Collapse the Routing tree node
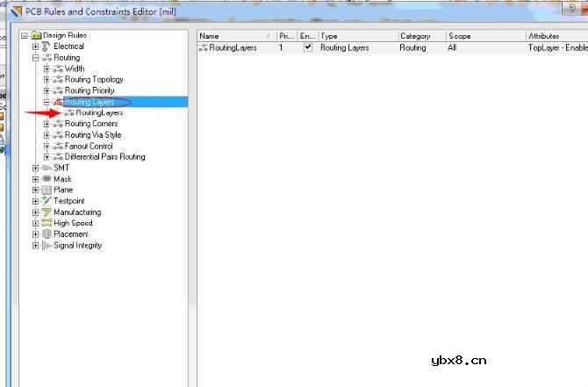This screenshot has width=588, height=387. point(36,57)
